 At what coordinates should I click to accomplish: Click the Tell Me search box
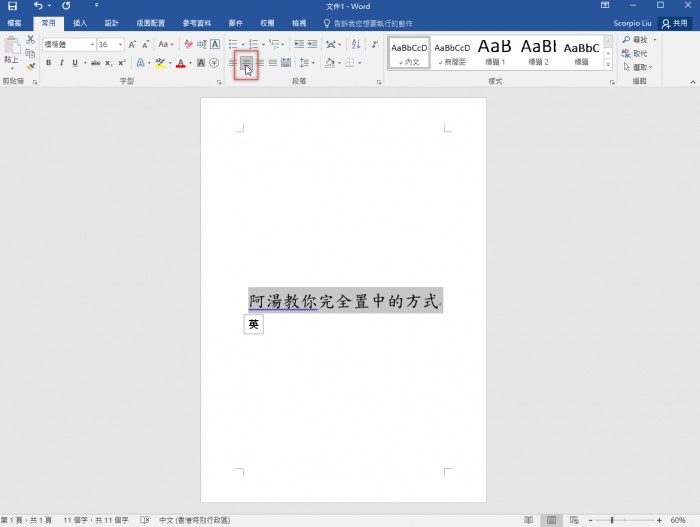(x=368, y=23)
